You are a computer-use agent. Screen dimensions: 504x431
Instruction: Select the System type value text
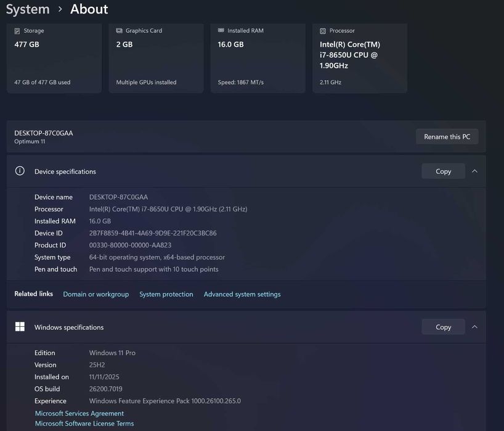coord(157,257)
